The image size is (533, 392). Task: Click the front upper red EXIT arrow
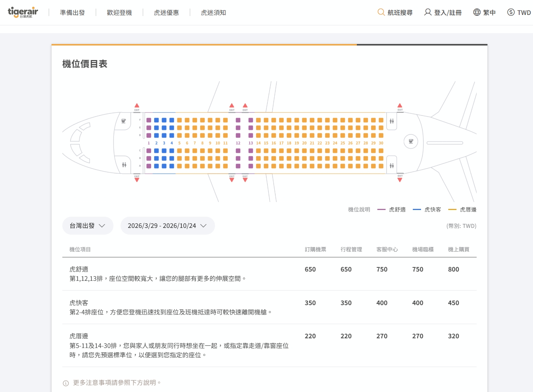tap(137, 106)
